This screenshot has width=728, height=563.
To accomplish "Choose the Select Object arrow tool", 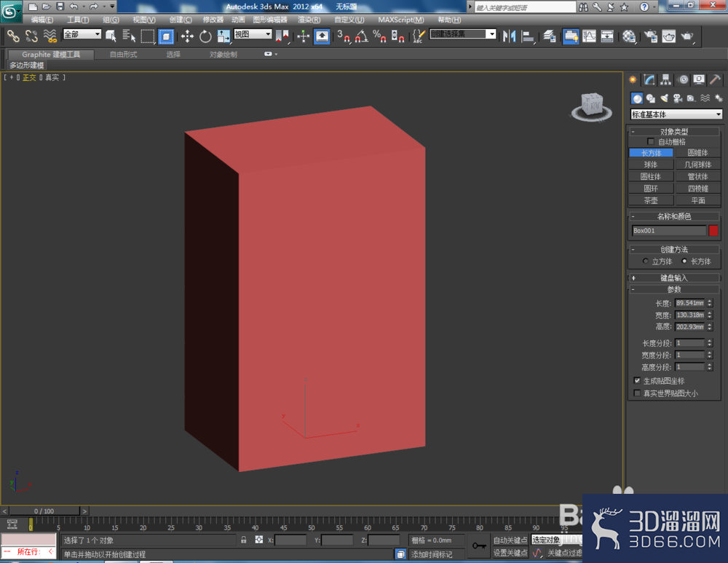I will [x=111, y=36].
